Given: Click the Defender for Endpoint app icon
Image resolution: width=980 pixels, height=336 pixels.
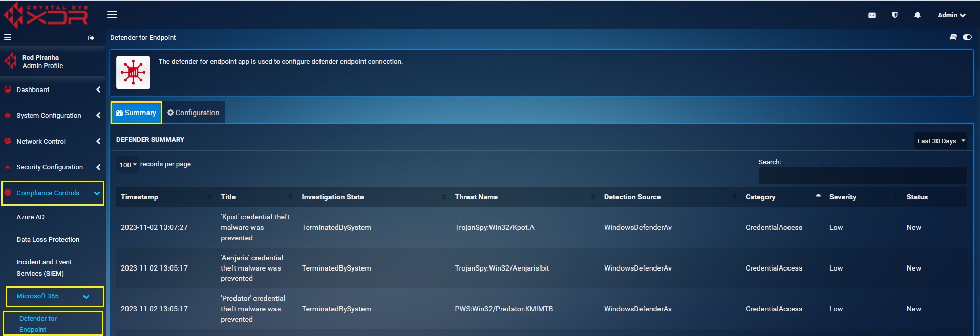Looking at the screenshot, I should click(x=133, y=73).
